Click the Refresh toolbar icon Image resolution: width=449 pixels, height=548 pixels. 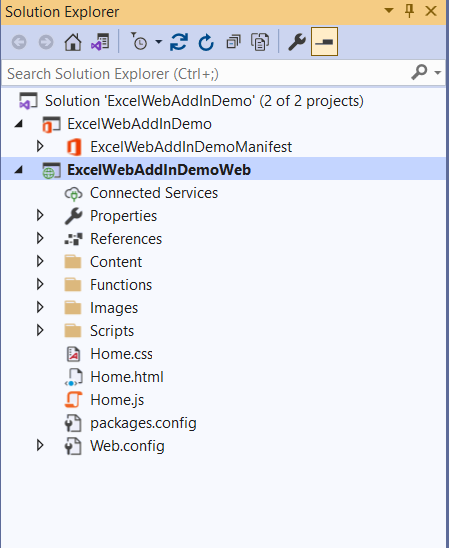206,42
